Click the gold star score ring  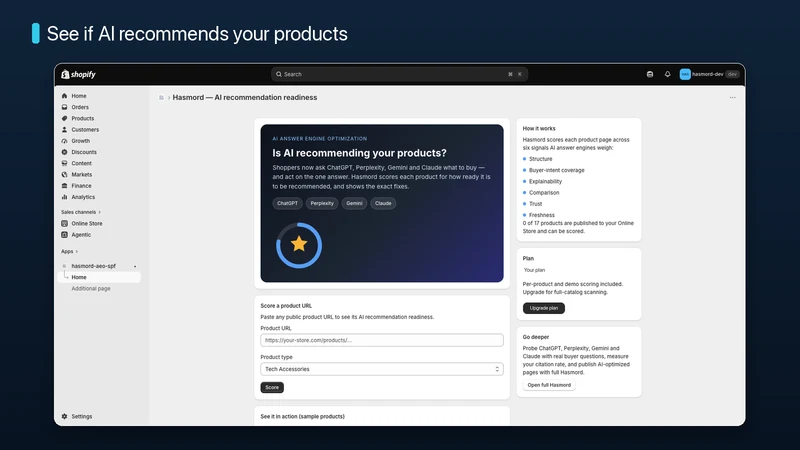point(299,245)
